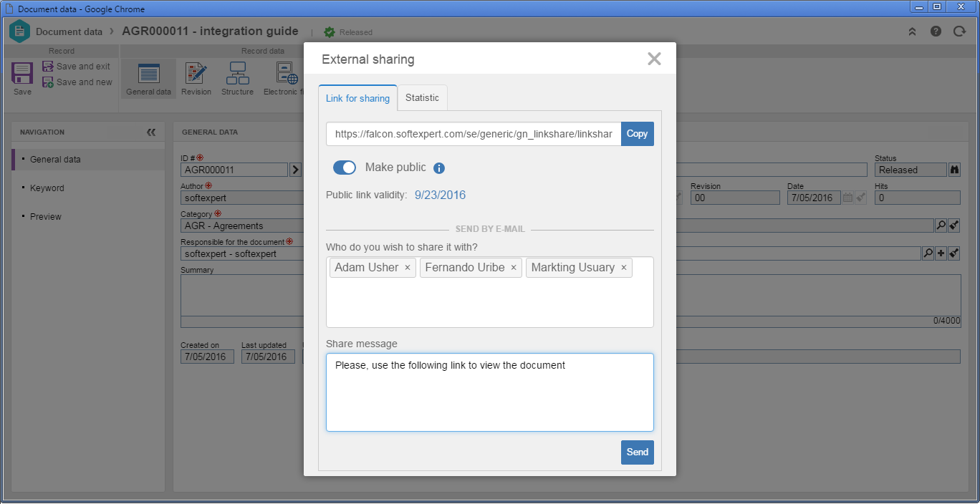
Task: Open the Revision toolbar icon
Action: coord(196,74)
